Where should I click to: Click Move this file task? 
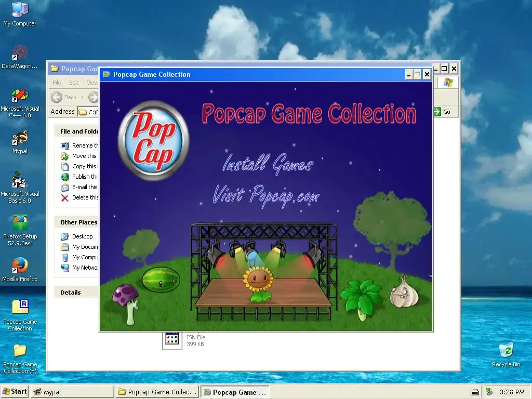pyautogui.click(x=79, y=156)
